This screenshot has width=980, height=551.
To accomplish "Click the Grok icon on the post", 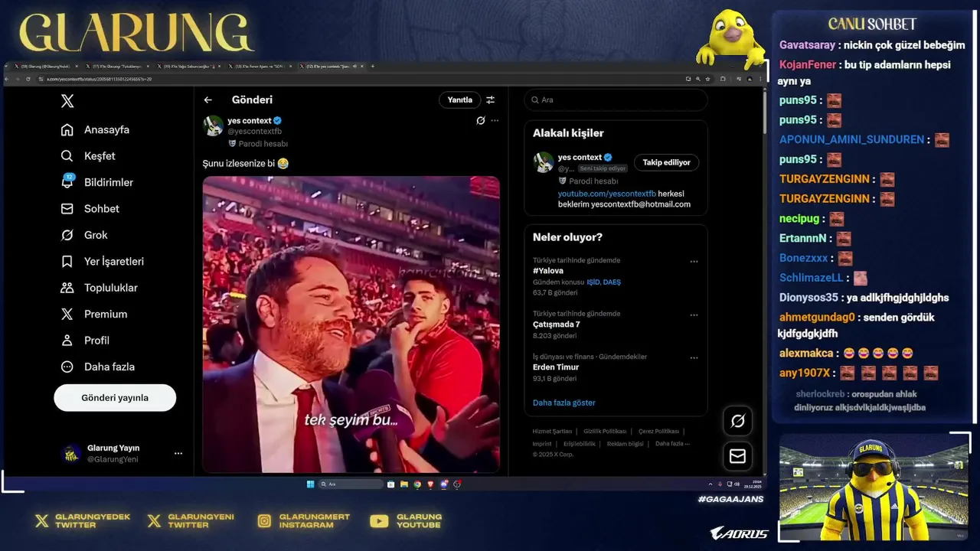I will [480, 121].
